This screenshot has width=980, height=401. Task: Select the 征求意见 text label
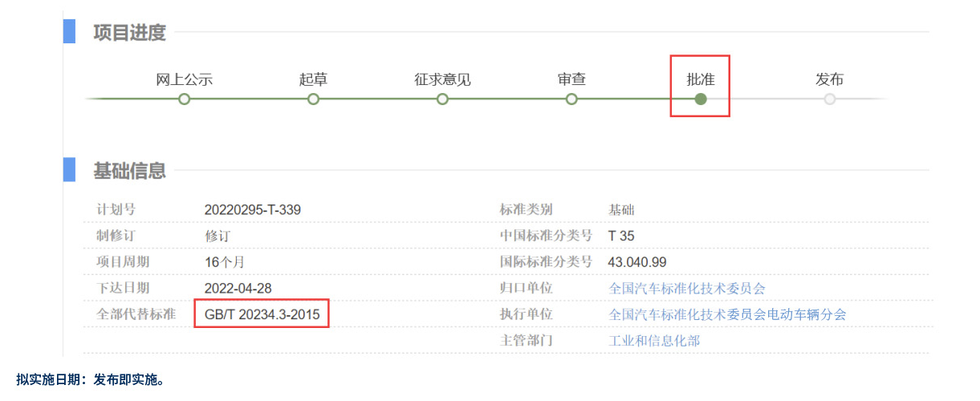[442, 79]
